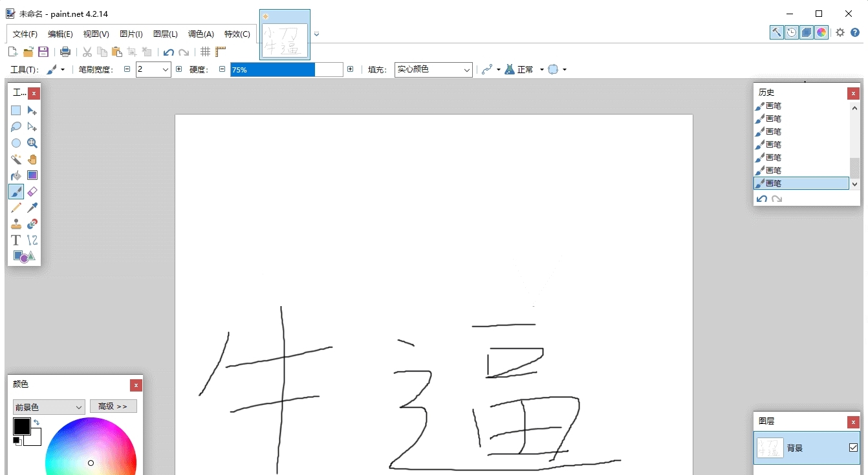The image size is (868, 475).
Task: Toggle the grid display icon
Action: tap(205, 52)
